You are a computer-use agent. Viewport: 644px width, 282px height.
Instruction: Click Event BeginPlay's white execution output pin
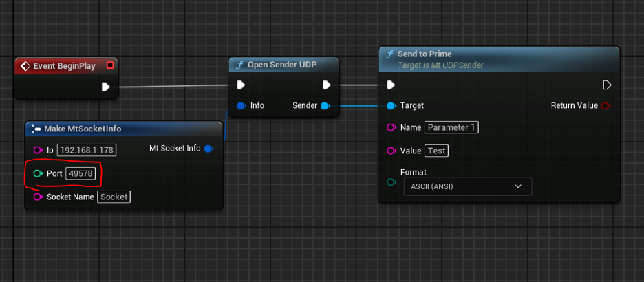click(106, 87)
